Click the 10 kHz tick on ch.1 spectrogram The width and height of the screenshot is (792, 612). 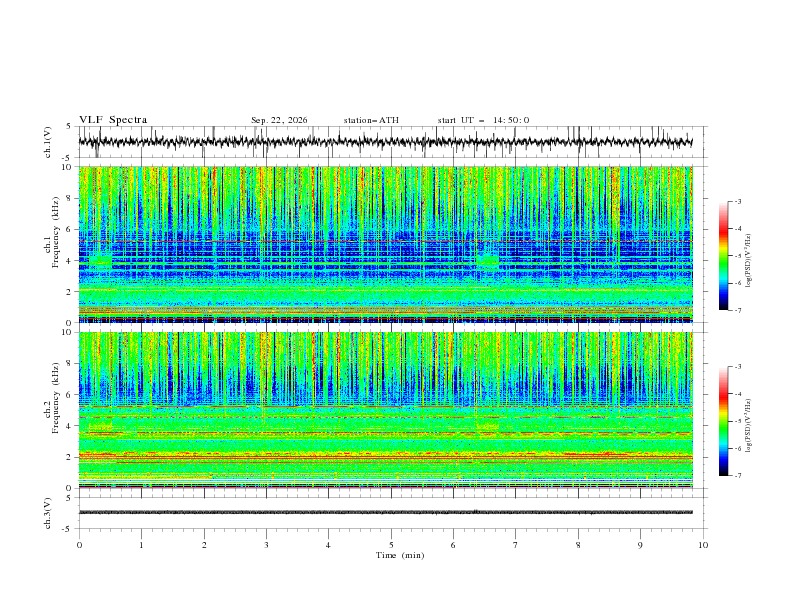pyautogui.click(x=69, y=167)
